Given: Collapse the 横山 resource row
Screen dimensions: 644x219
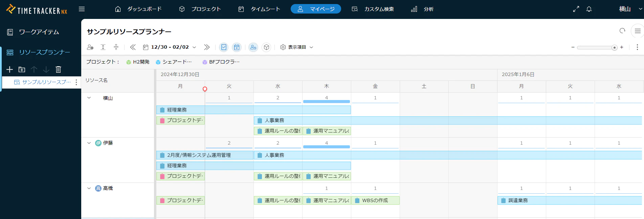Looking at the screenshot, I should [x=89, y=98].
